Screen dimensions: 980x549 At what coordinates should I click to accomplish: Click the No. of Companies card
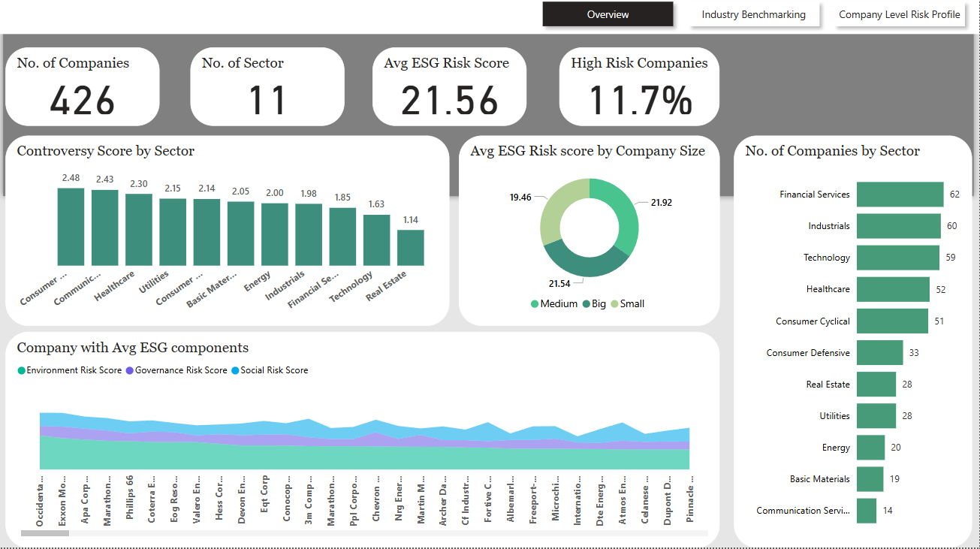pos(83,86)
